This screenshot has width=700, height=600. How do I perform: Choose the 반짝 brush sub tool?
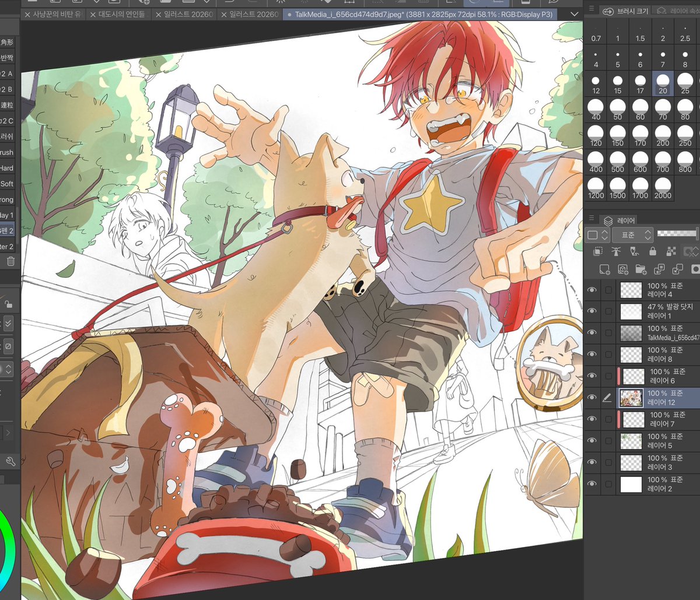click(7, 58)
